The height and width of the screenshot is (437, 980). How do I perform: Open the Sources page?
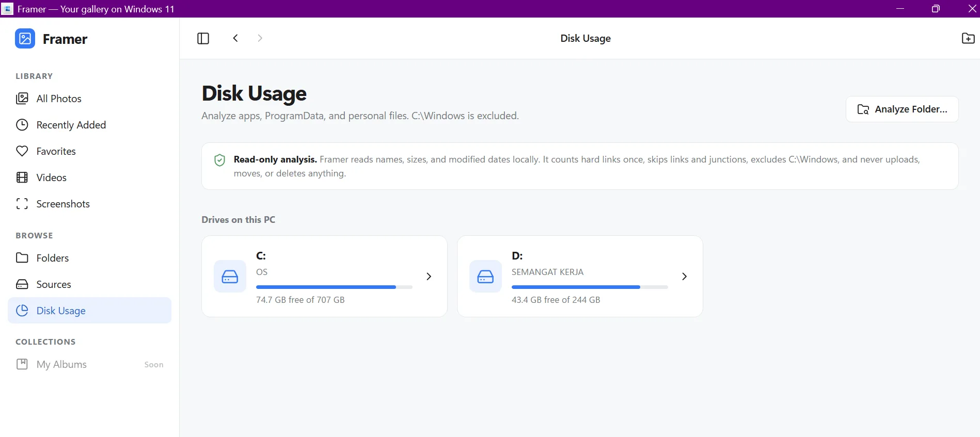pyautogui.click(x=89, y=284)
